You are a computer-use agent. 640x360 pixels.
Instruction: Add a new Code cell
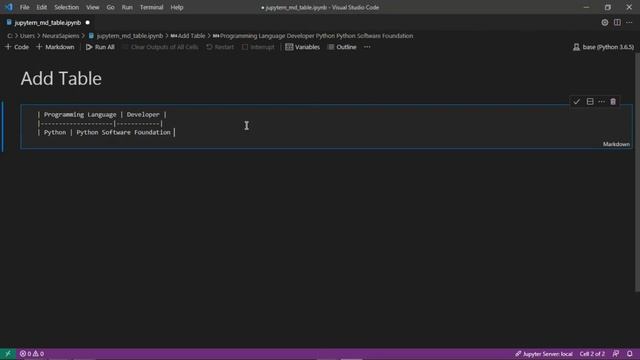[x=17, y=47]
